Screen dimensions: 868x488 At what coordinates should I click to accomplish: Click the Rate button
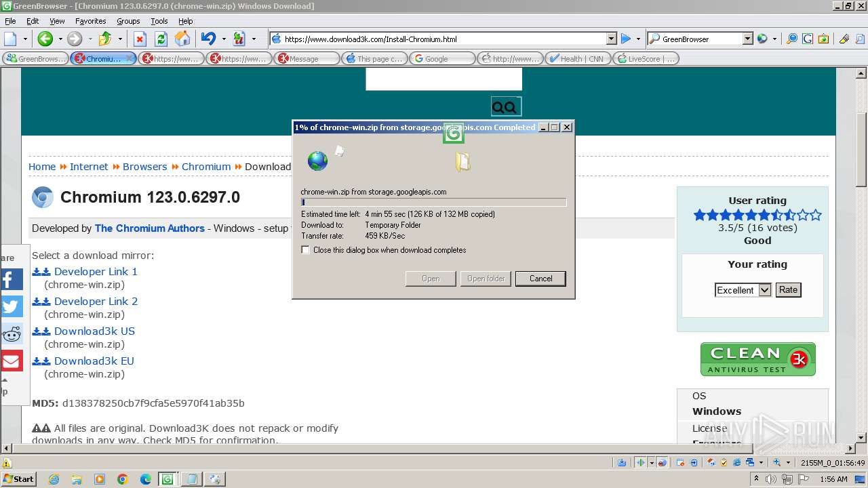tap(788, 289)
